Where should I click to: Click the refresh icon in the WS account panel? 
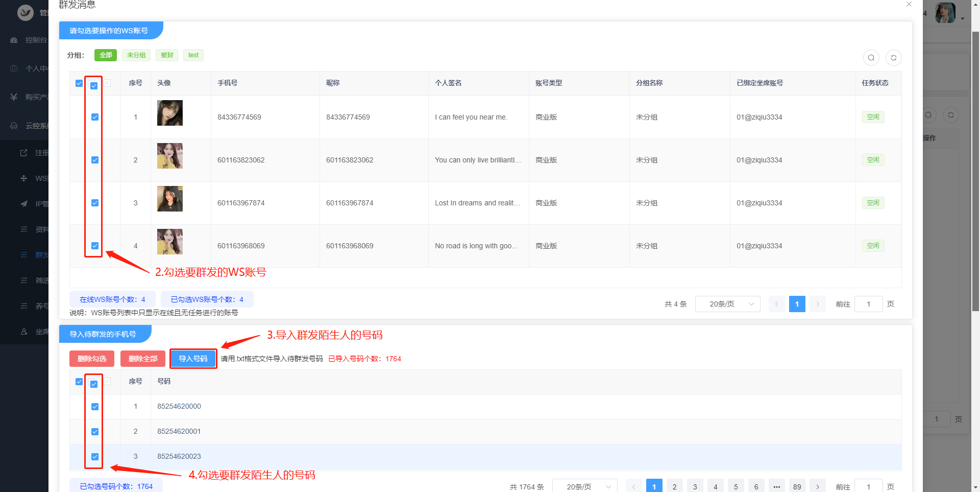[894, 58]
